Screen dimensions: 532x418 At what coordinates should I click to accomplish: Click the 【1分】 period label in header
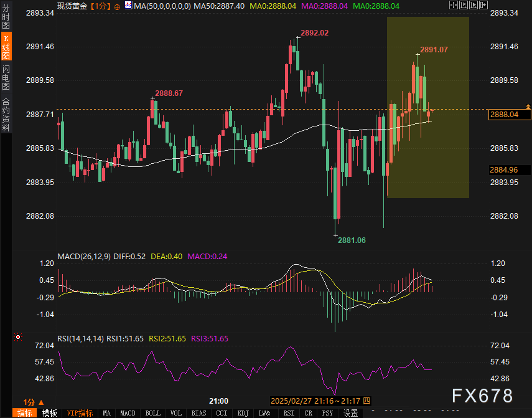click(101, 6)
